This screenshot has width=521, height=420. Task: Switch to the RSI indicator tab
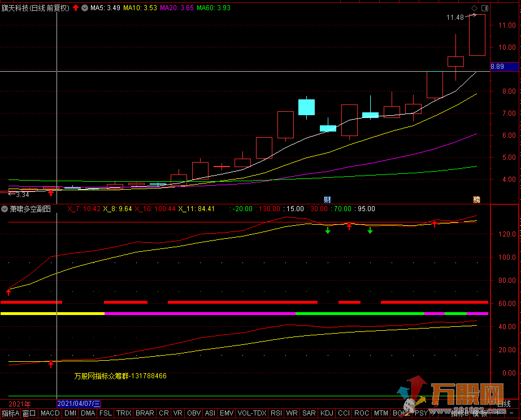tap(276, 413)
